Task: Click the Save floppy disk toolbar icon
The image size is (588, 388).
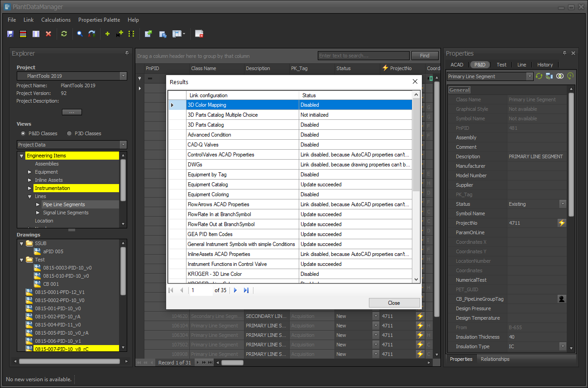Action: (x=10, y=34)
